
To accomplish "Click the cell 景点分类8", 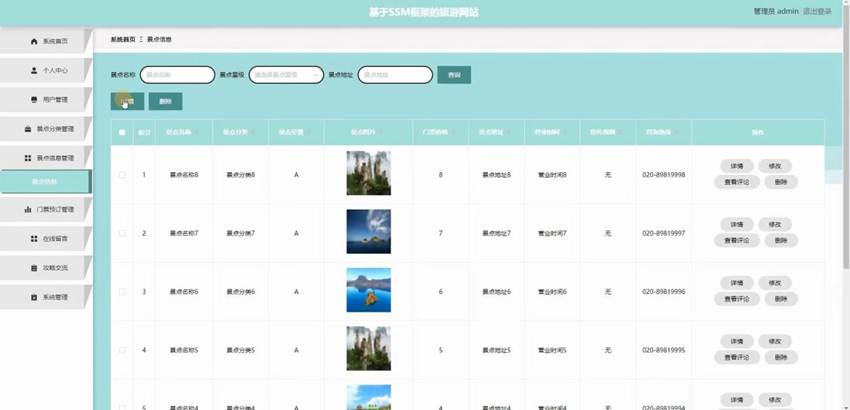I will pos(241,175).
